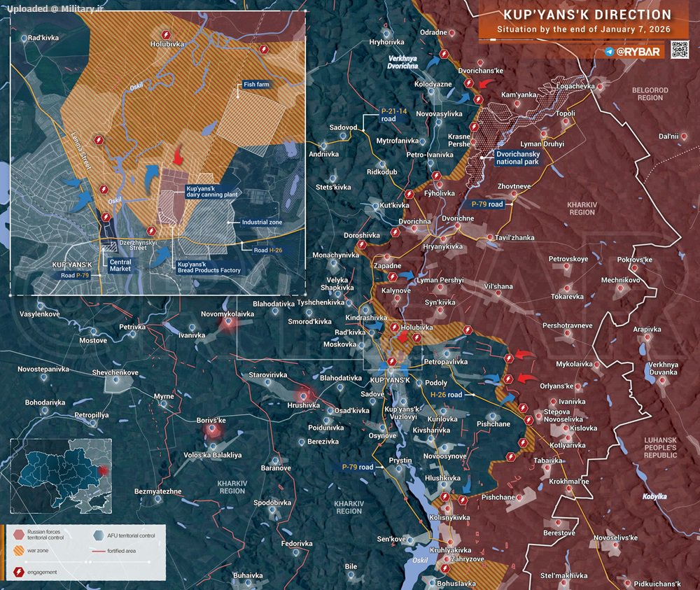
Task: Select the engagement marker below Zahryzove
Action: [x=444, y=568]
